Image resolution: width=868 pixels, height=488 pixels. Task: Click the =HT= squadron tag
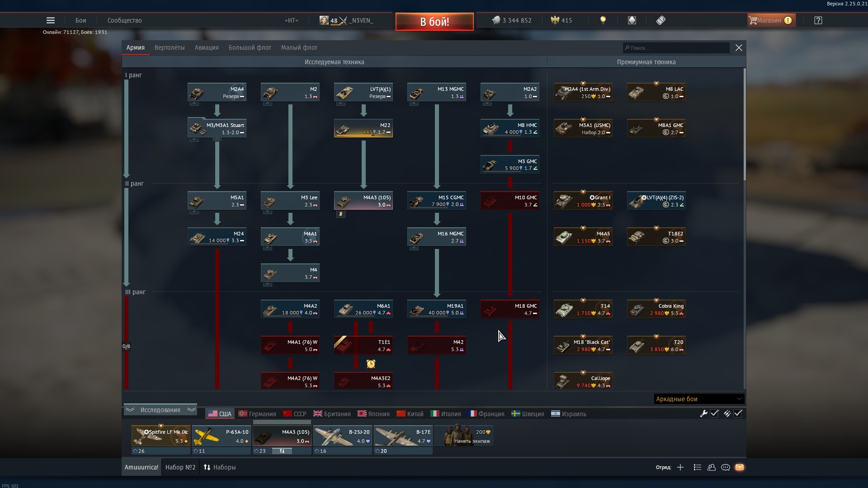(291, 20)
